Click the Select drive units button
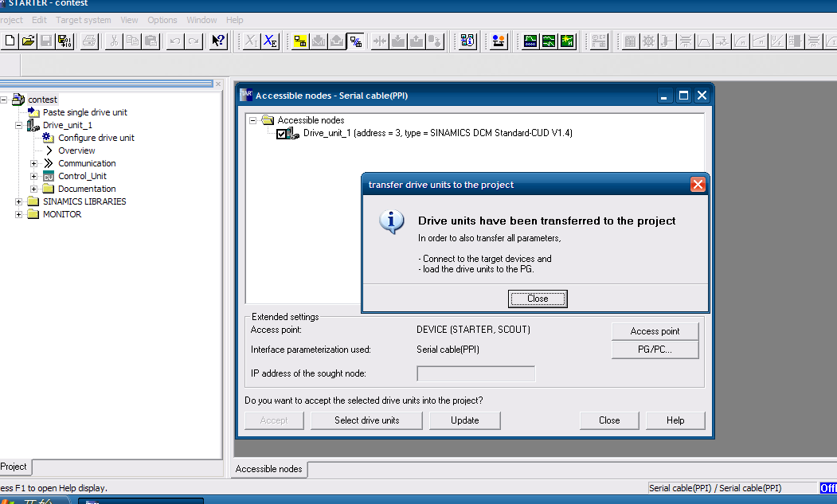This screenshot has width=837, height=504. tap(366, 420)
